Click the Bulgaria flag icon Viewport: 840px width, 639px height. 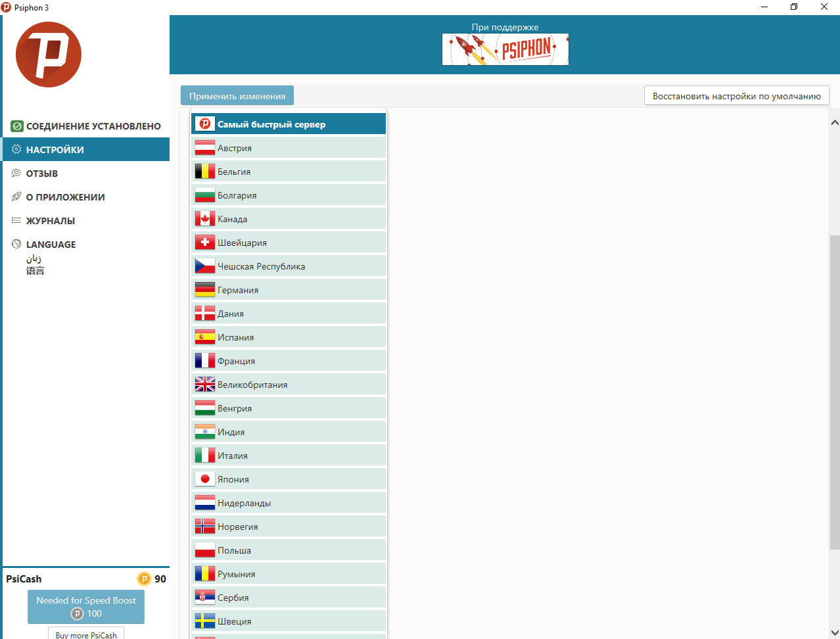pos(205,195)
